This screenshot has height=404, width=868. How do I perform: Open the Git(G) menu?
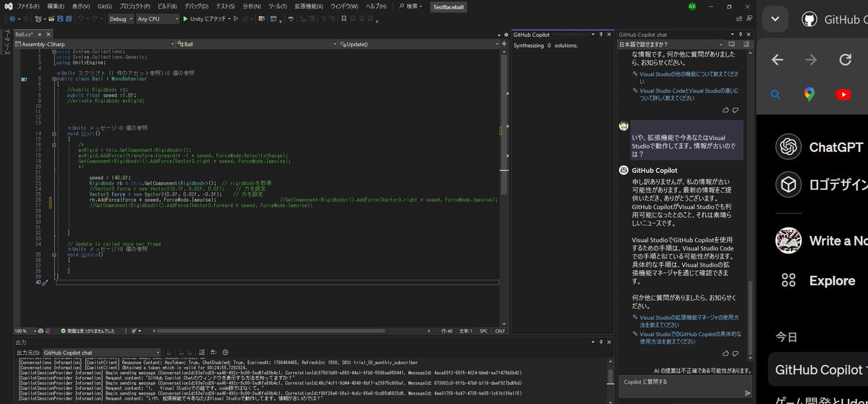tap(104, 6)
